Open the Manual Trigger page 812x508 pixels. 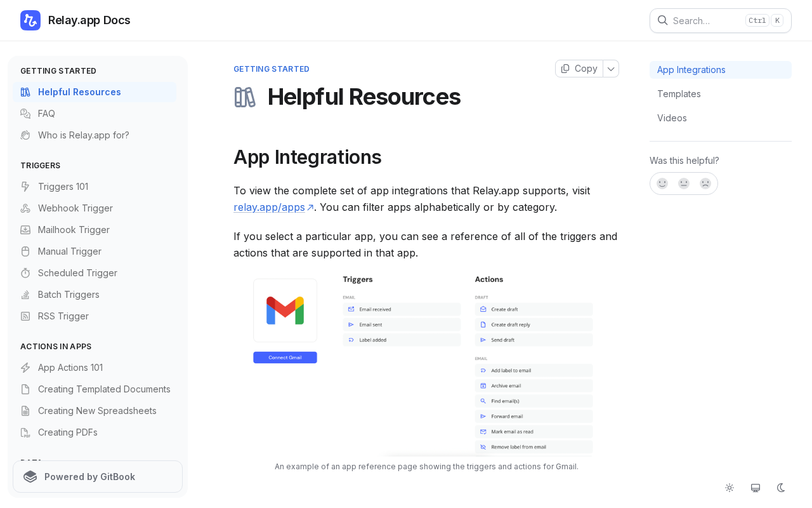pyautogui.click(x=95, y=251)
